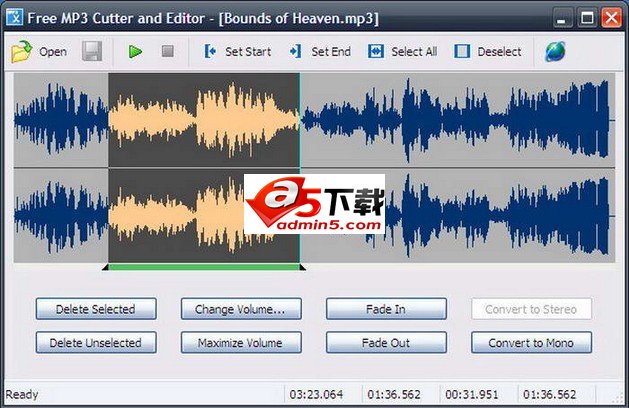Click the Maximize Volume button

pos(241,343)
